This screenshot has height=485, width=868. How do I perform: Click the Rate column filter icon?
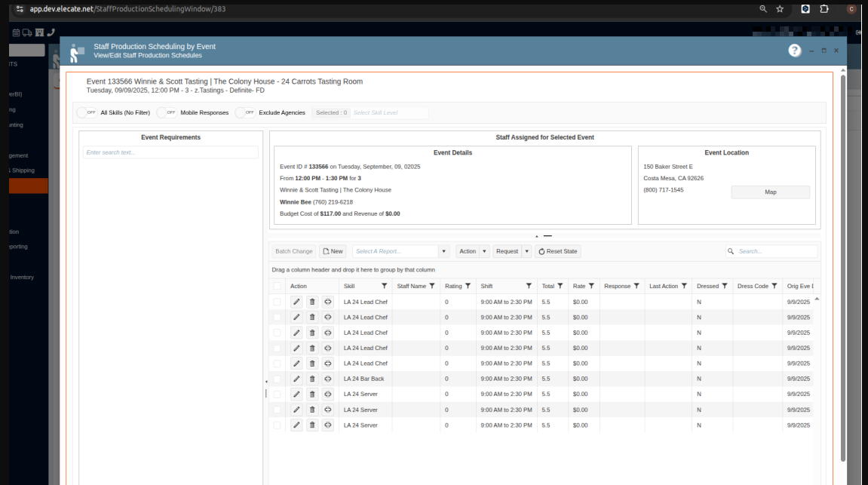click(x=591, y=287)
